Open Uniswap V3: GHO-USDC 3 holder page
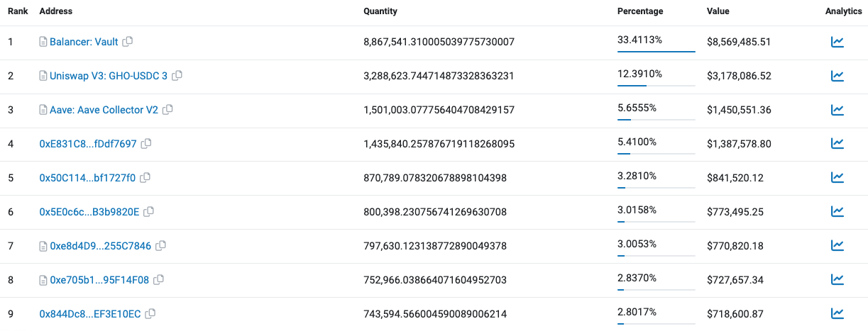 pos(109,76)
